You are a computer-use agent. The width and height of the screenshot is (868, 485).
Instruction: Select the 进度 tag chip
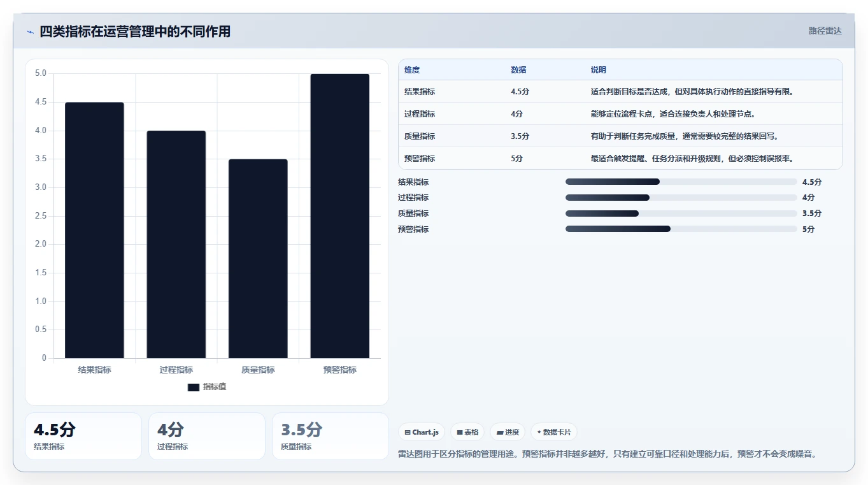[508, 432]
